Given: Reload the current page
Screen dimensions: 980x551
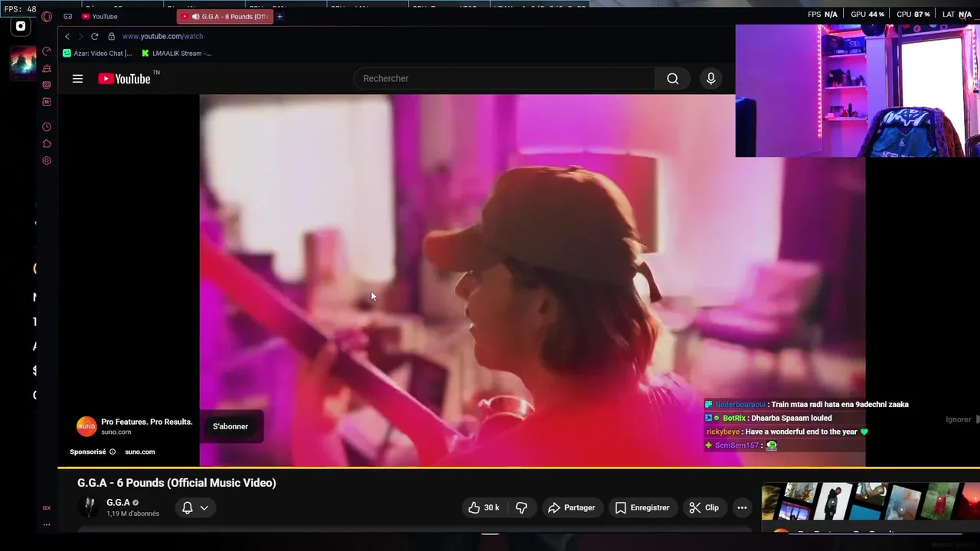Looking at the screenshot, I should (x=94, y=36).
